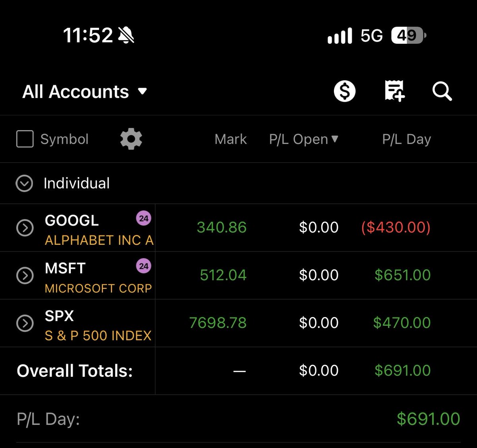Select MSFT mark price 512.04
Viewport: 477px width, 448px height.
(223, 275)
